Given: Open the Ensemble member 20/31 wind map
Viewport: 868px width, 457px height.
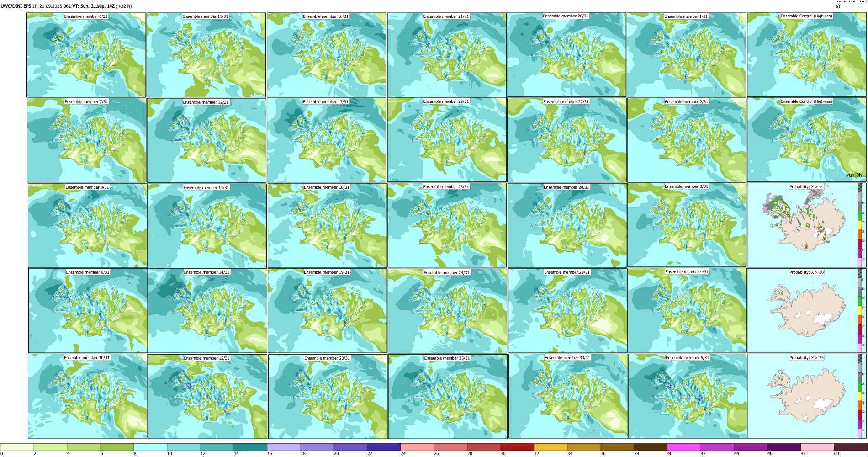Looking at the screenshot, I should click(x=328, y=396).
